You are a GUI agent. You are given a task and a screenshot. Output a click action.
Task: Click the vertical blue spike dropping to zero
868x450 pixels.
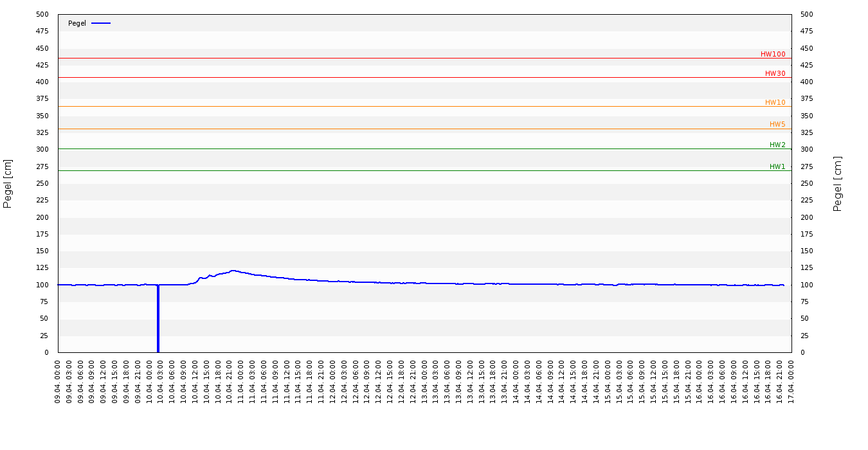[158, 321]
